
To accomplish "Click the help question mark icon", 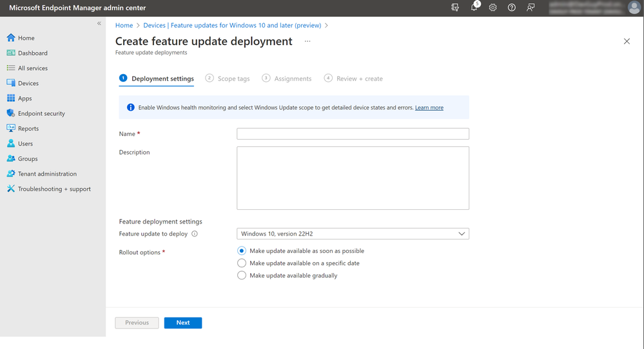I will tap(512, 8).
